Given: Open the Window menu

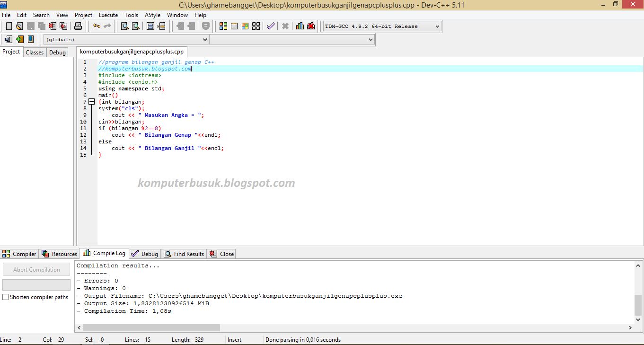Looking at the screenshot, I should click(177, 15).
